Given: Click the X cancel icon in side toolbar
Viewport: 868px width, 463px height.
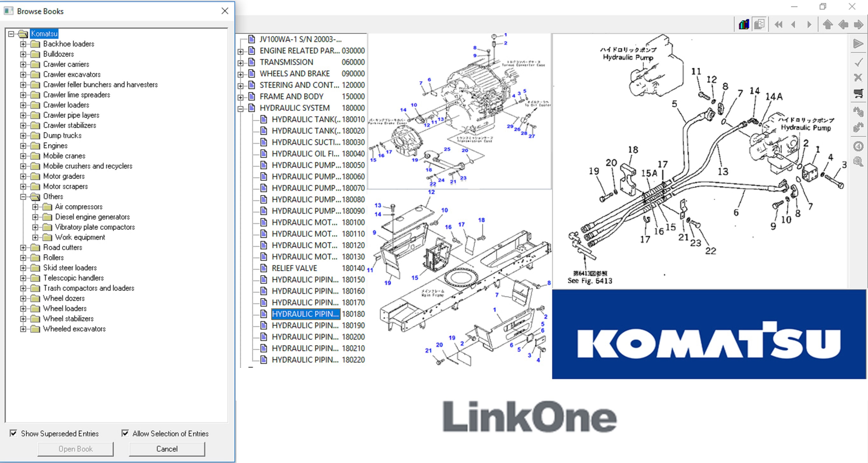Looking at the screenshot, I should tap(858, 78).
